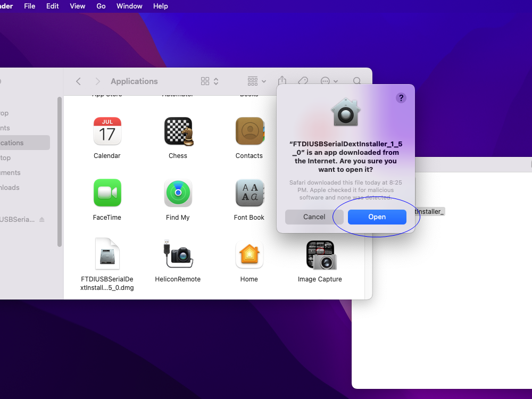This screenshot has width=532, height=399.
Task: Go back with the Finder back chevron
Action: coord(78,81)
